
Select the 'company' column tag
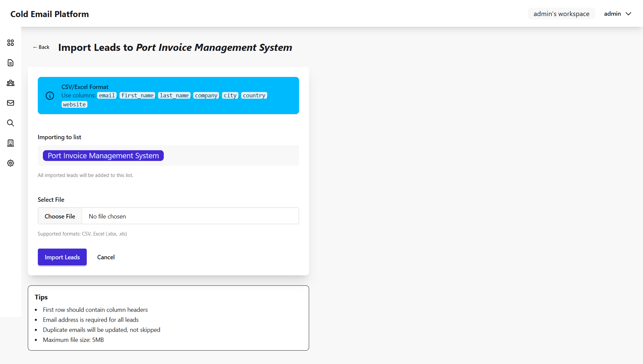pyautogui.click(x=206, y=95)
